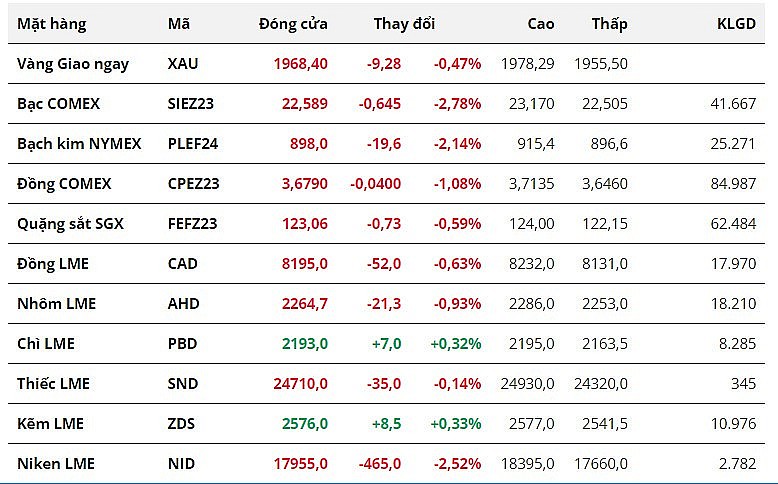Click the 'Quặng sắt SGX' commodity name
The width and height of the screenshot is (778, 484).
pos(70,224)
